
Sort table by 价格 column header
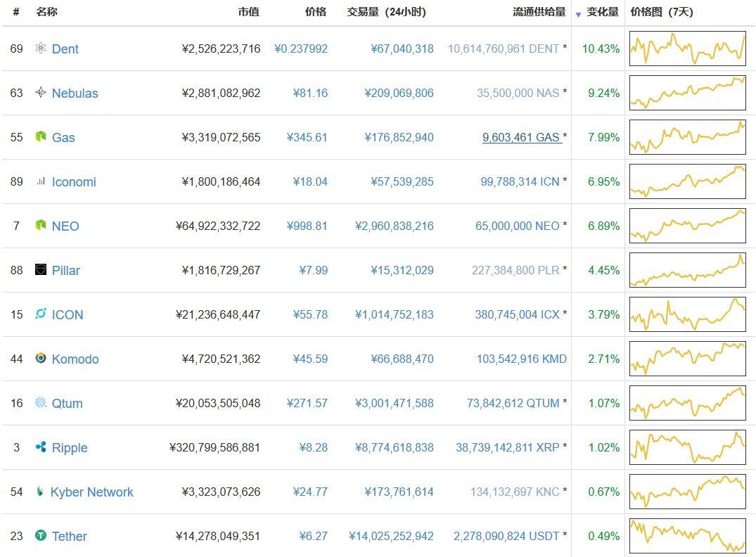point(316,11)
